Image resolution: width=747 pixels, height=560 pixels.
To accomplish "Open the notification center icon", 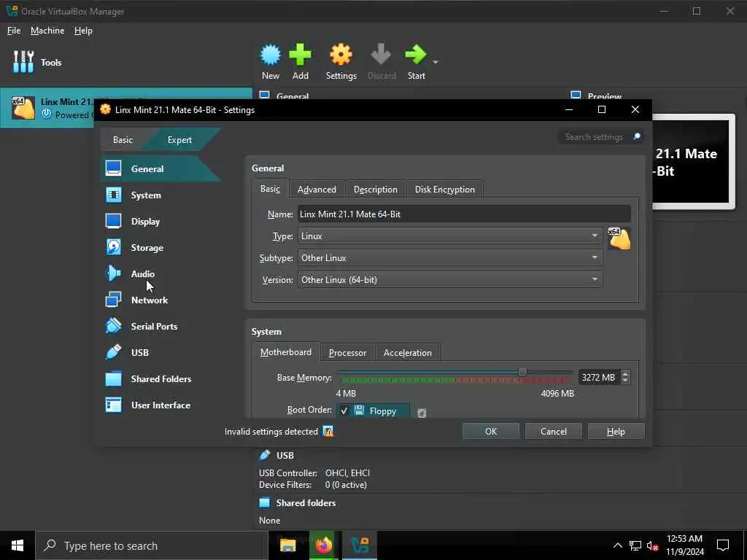I will coord(723,545).
